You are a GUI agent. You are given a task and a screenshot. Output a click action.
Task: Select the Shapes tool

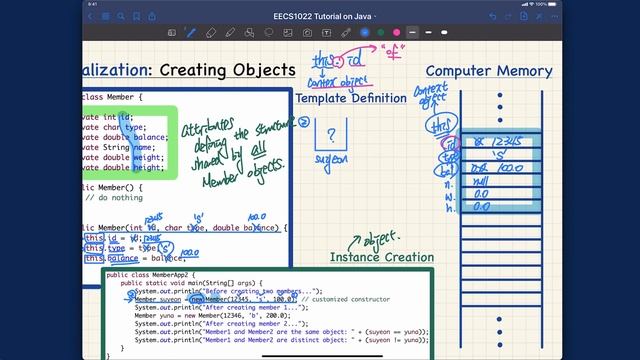pyautogui.click(x=249, y=33)
